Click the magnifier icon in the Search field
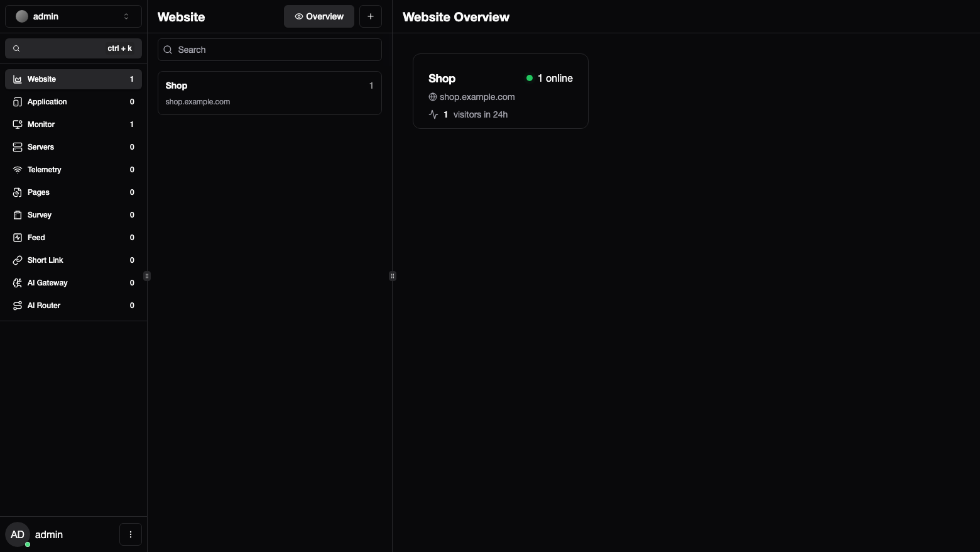Viewport: 980px width, 552px height. (x=168, y=50)
